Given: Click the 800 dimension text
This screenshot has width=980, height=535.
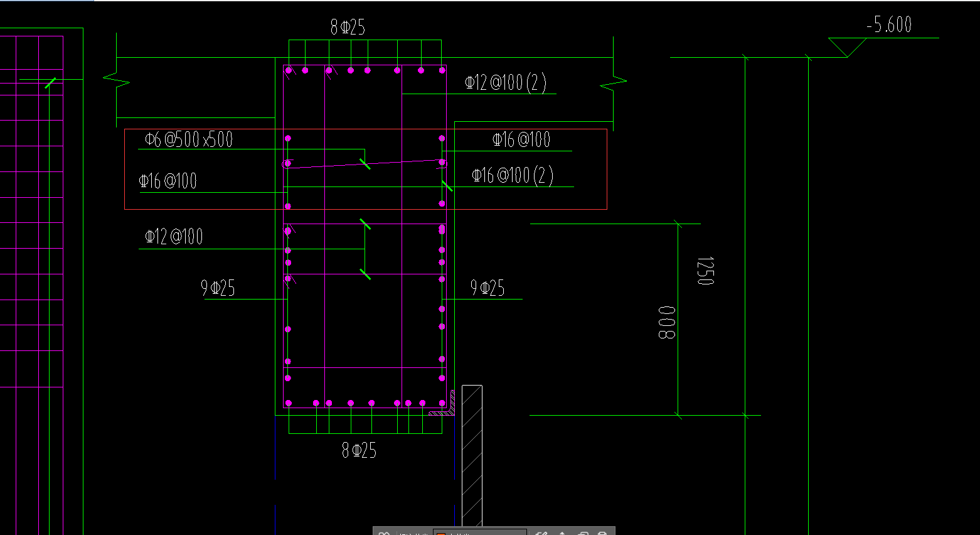Looking at the screenshot, I should click(x=667, y=323).
